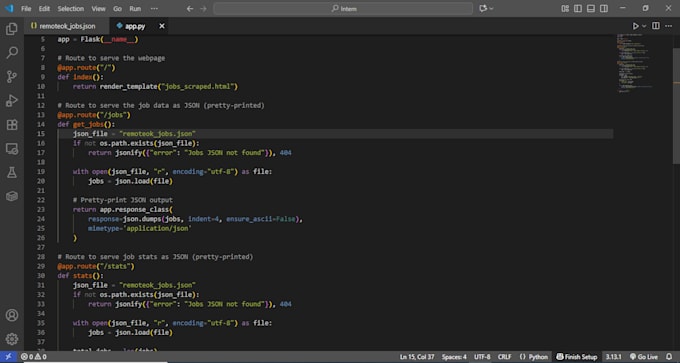680x363 pixels.
Task: Toggle the primary side bar
Action: pyautogui.click(x=578, y=9)
